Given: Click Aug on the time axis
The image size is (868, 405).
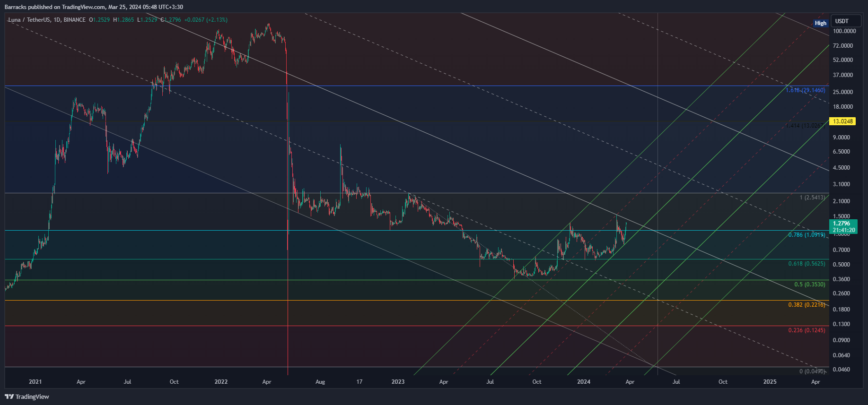Looking at the screenshot, I should pyautogui.click(x=320, y=382).
